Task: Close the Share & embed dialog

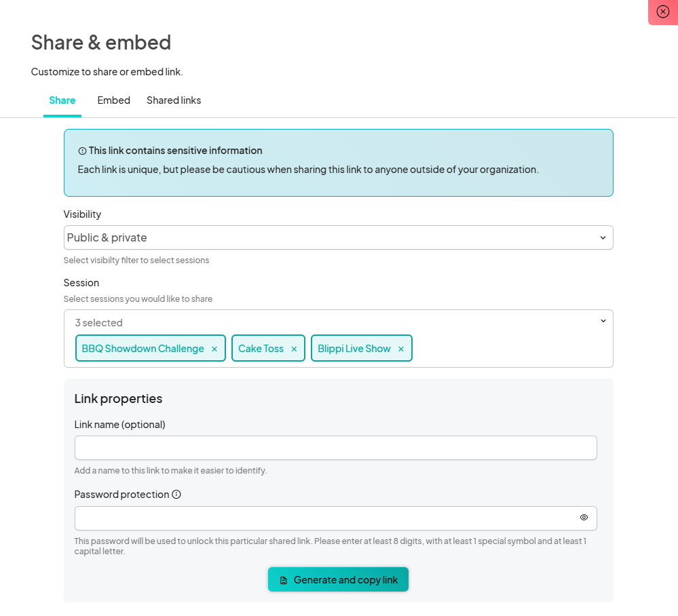Action: [x=663, y=12]
